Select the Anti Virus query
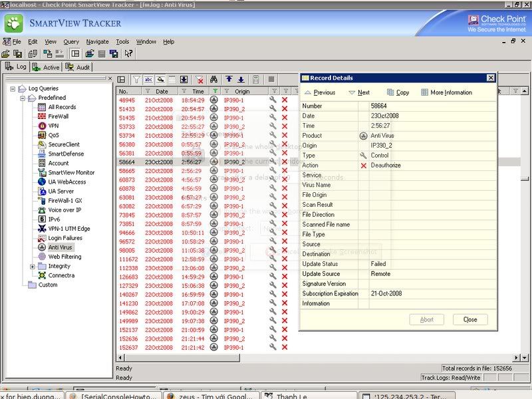The height and width of the screenshot is (399, 532). (60, 247)
